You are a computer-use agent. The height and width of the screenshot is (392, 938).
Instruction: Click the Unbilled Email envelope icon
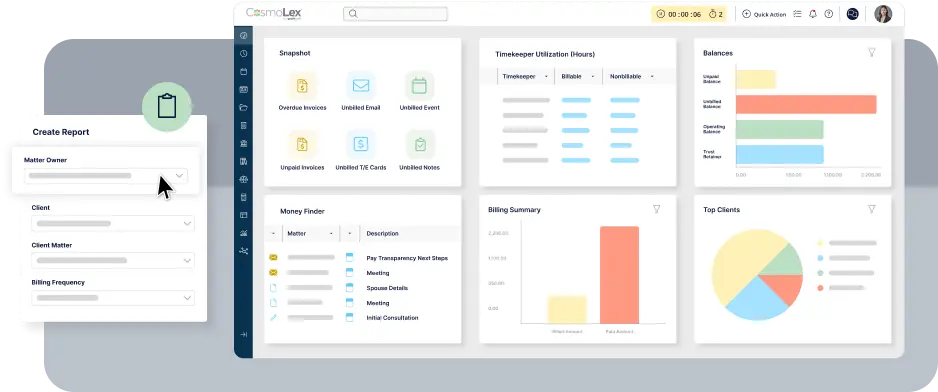coord(361,86)
